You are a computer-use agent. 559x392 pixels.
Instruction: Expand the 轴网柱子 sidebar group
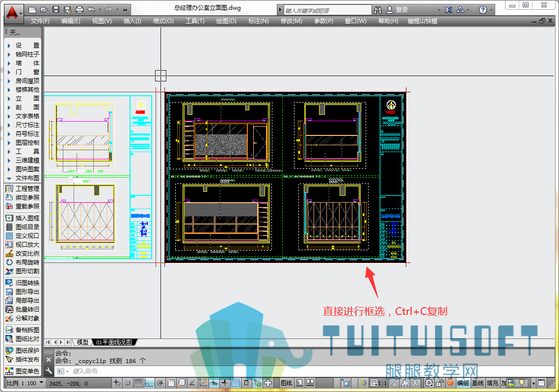point(23,54)
